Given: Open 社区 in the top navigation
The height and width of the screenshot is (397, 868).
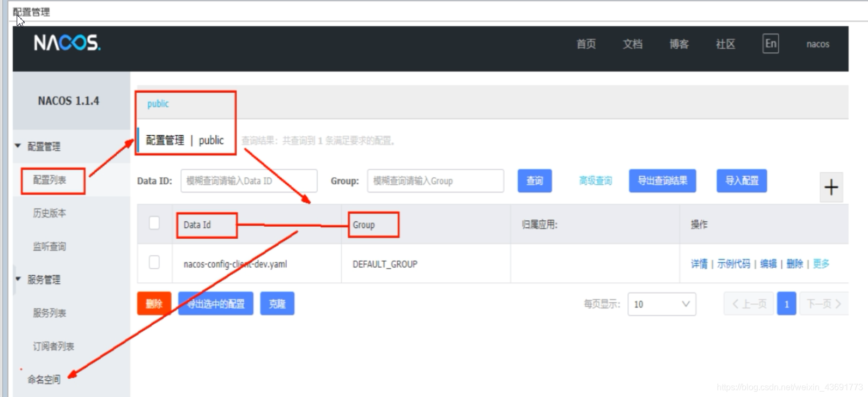Looking at the screenshot, I should [725, 44].
